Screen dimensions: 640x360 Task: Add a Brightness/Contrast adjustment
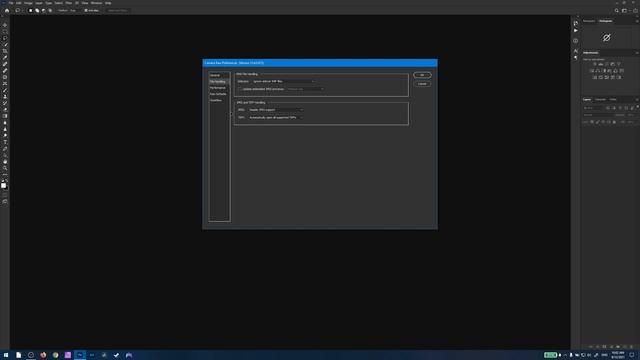point(594,64)
